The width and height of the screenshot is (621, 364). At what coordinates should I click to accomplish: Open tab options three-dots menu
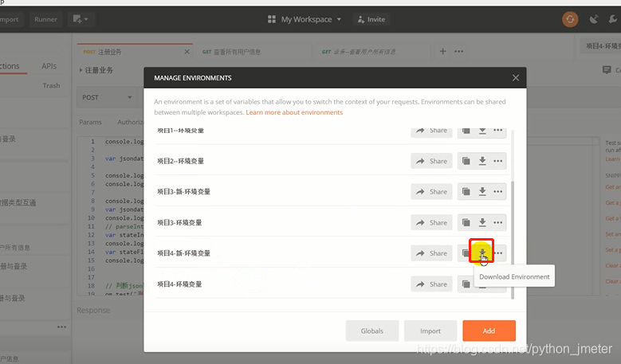tap(458, 52)
